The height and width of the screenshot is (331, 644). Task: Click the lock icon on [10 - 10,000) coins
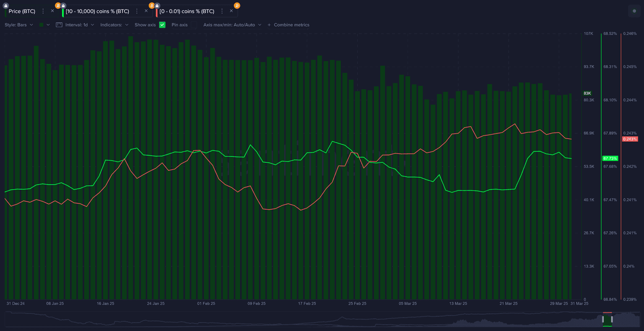tap(63, 6)
